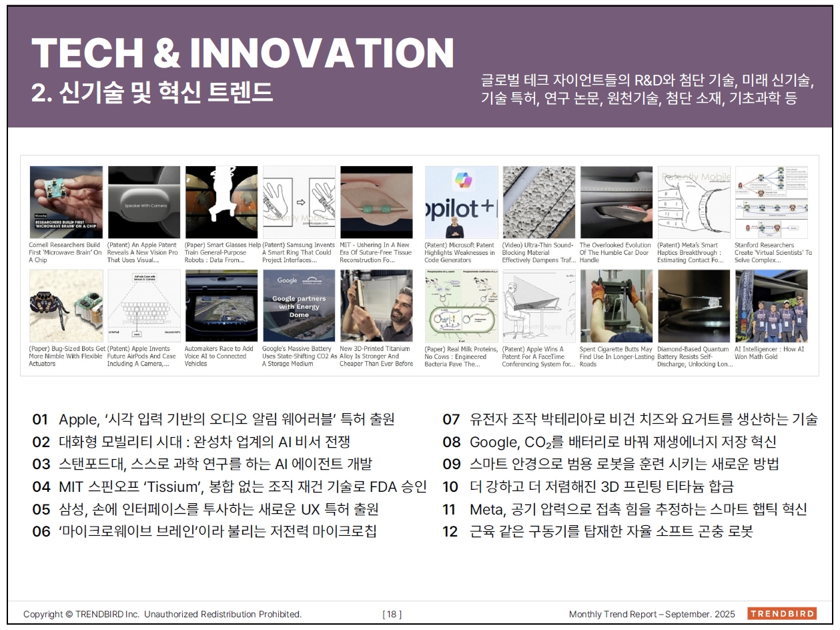Select the Google Energy Dome battery thumbnail

click(x=299, y=306)
